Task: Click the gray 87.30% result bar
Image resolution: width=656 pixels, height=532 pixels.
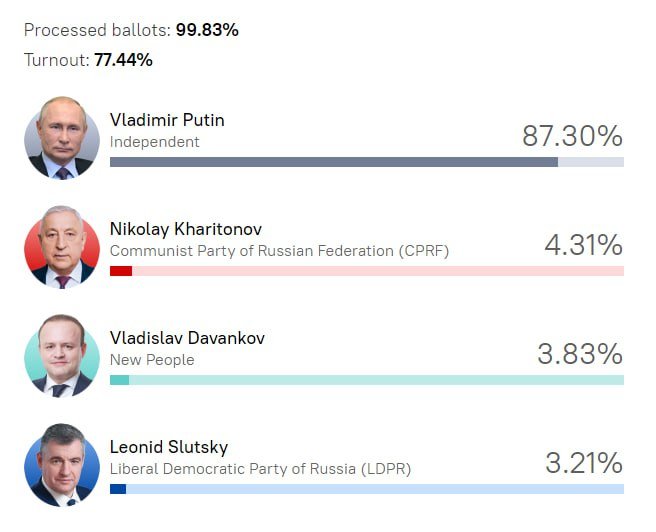Action: (333, 162)
